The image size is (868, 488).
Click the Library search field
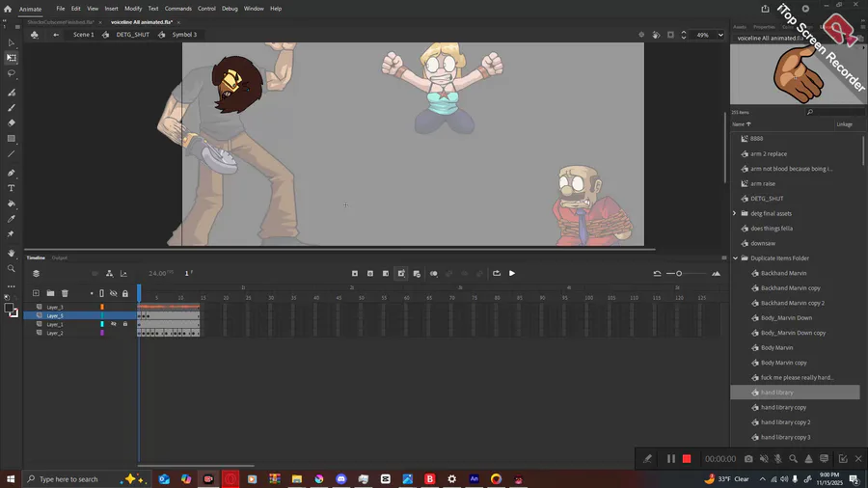coord(836,112)
